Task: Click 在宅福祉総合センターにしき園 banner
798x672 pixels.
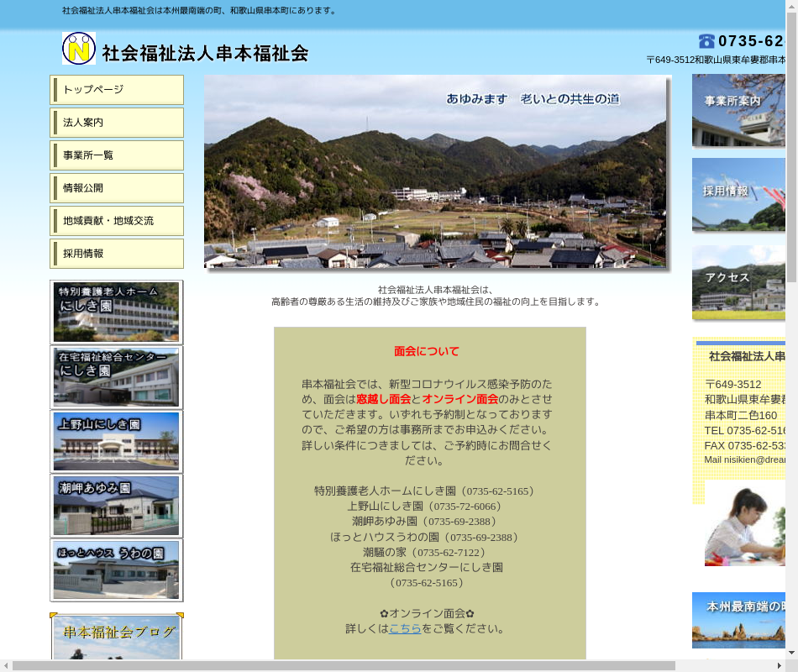Action: [x=117, y=377]
